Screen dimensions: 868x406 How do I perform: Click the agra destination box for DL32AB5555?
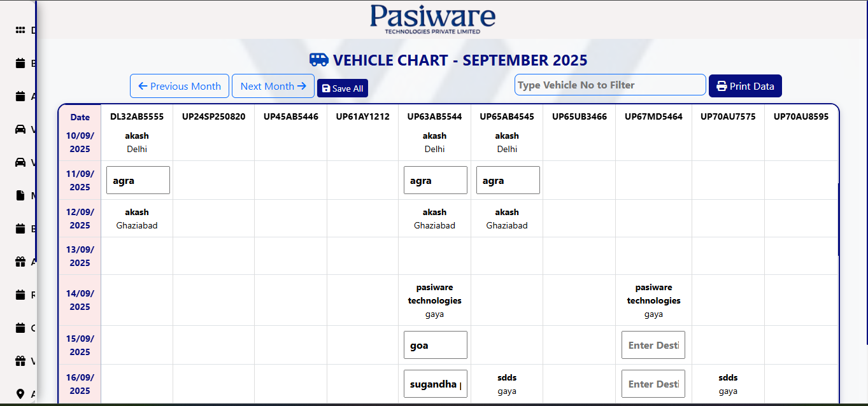tap(138, 179)
